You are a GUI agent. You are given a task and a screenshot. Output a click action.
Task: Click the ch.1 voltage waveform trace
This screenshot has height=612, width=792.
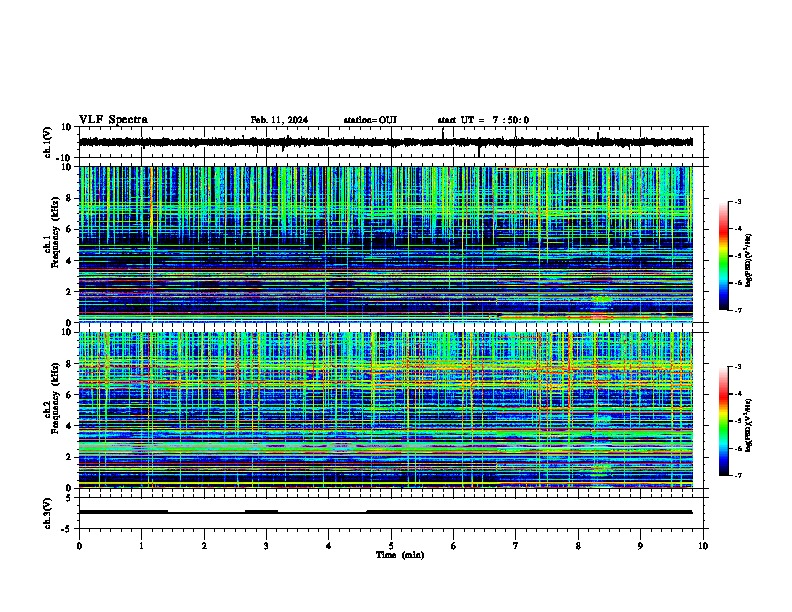(x=386, y=142)
